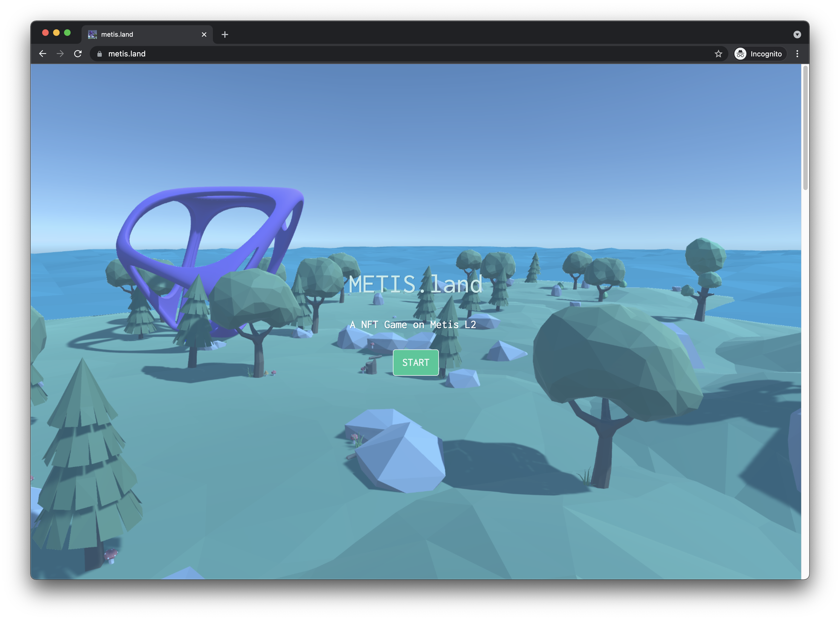Viewport: 840px width, 620px height.
Task: Select the metis.land tab title
Action: point(117,35)
